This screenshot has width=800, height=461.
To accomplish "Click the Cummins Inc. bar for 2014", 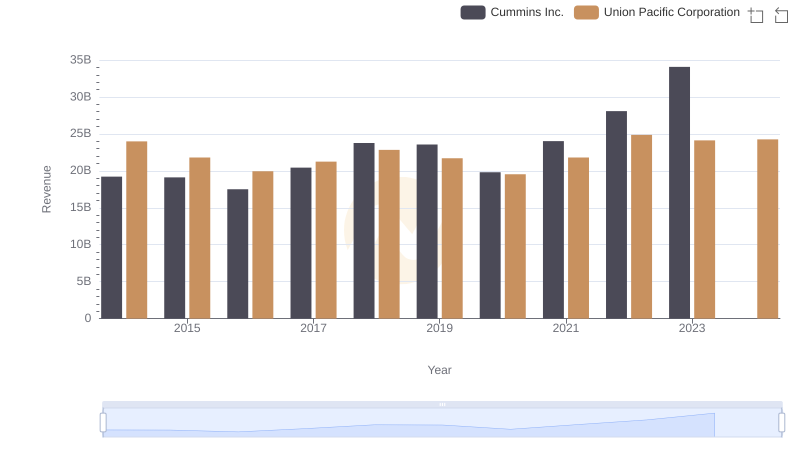I will tap(112, 248).
